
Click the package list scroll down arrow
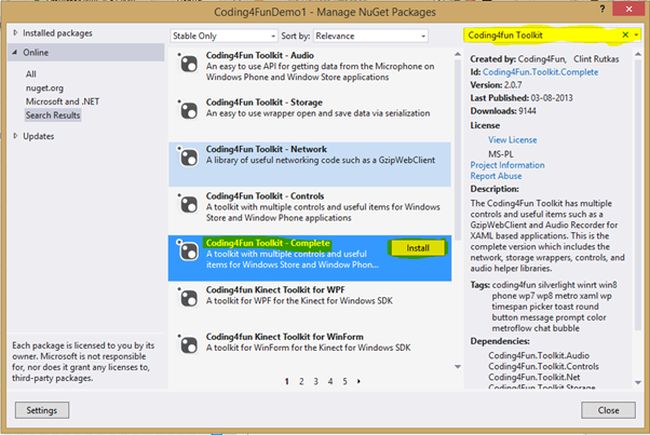pos(458,367)
